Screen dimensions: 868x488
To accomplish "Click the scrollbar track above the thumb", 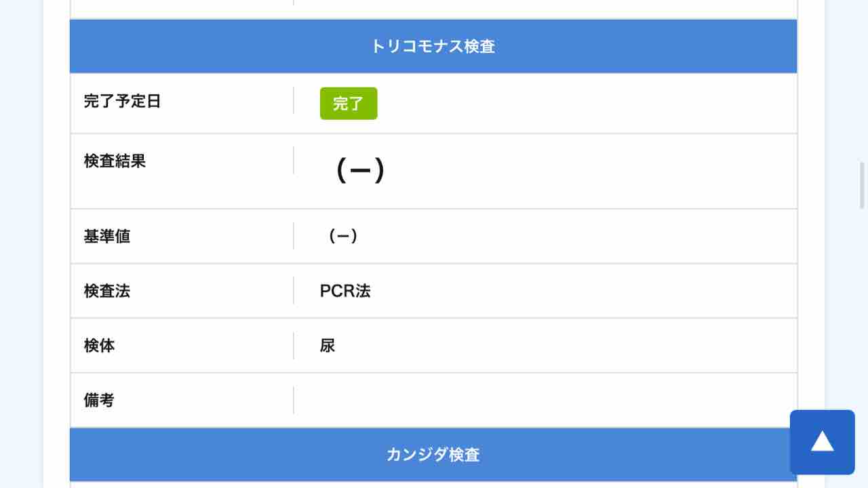I will (x=863, y=80).
